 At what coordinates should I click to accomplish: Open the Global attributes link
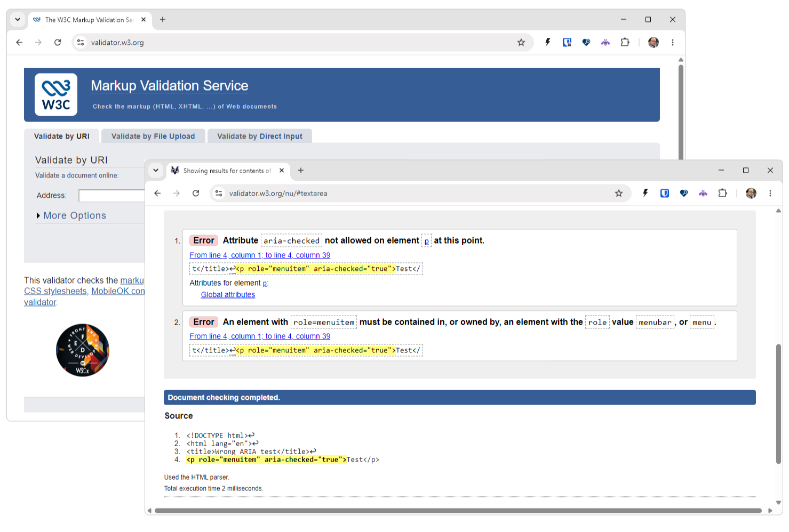(x=228, y=295)
